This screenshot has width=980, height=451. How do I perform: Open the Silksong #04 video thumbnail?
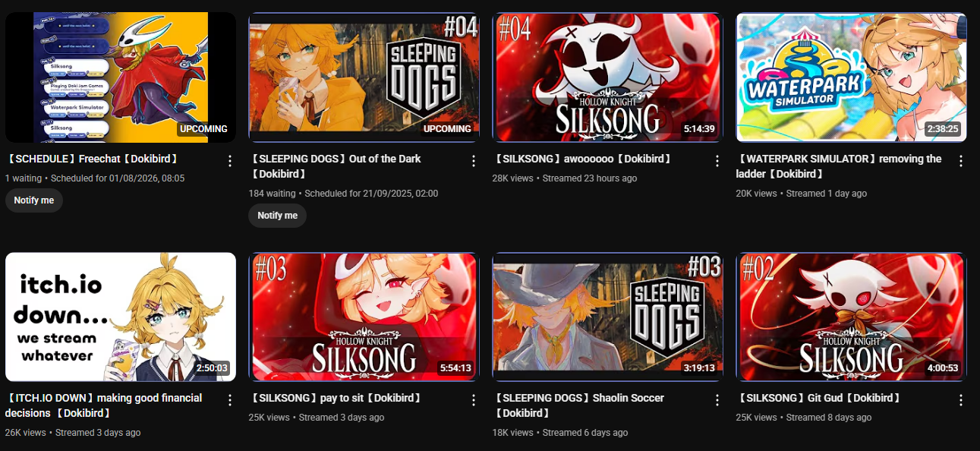[608, 77]
